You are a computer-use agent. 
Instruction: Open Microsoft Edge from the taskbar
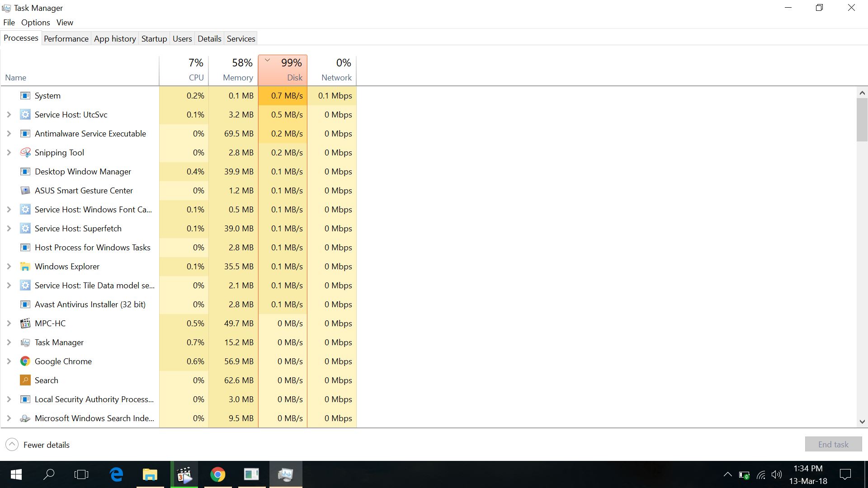coord(117,474)
